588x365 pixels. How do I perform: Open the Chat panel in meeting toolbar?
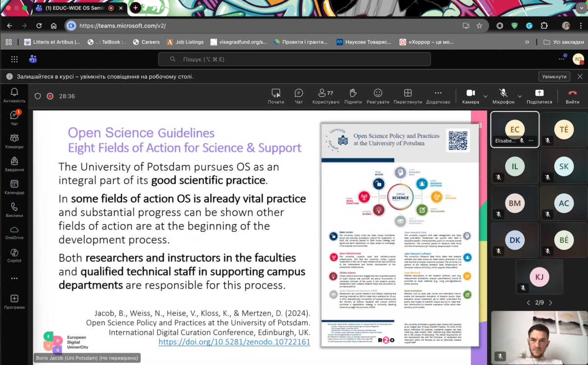(298, 96)
